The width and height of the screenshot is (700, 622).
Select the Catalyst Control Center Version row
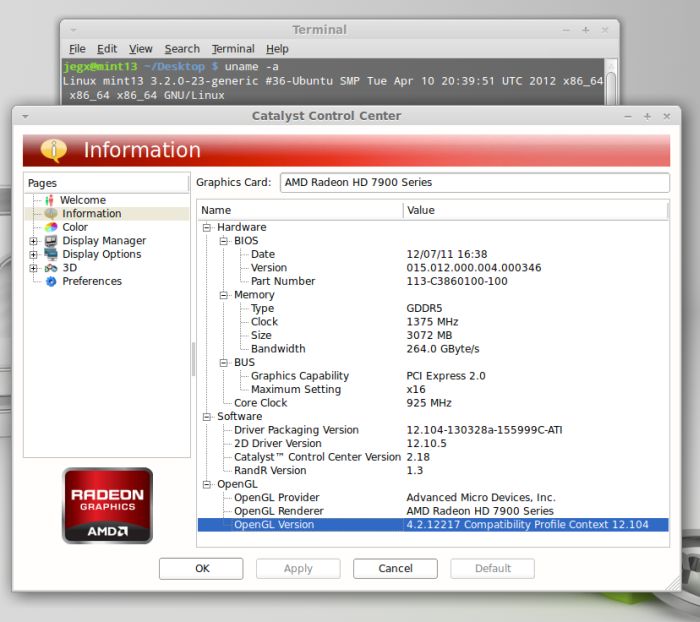click(x=433, y=457)
